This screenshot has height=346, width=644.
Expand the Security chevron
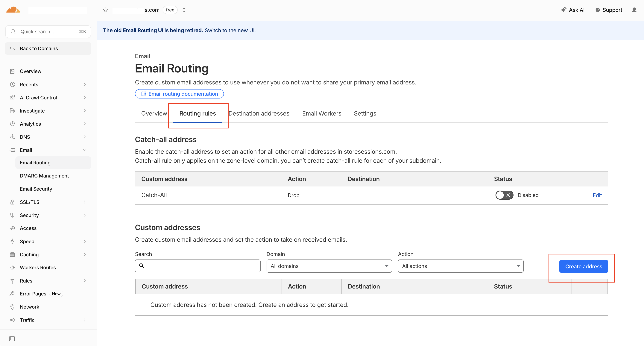pyautogui.click(x=85, y=215)
